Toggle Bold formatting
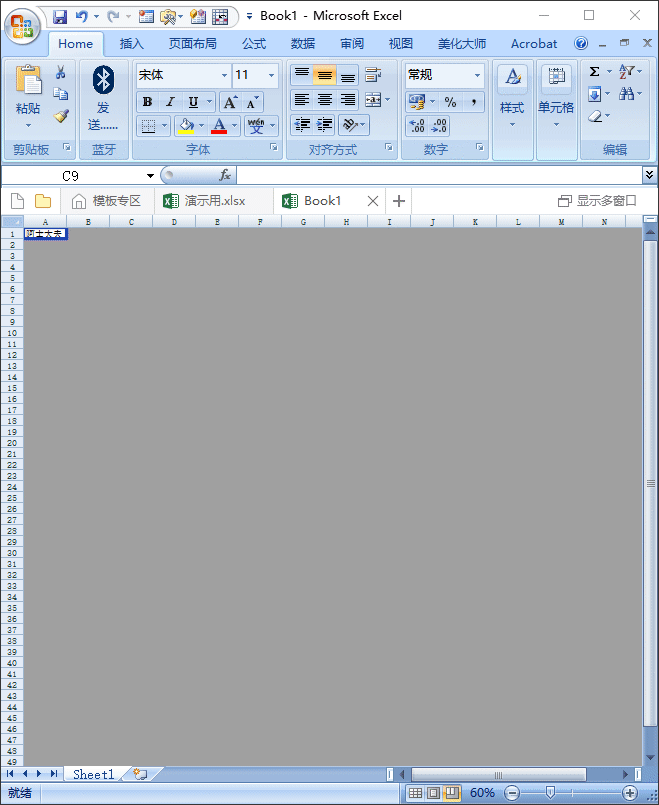Viewport: 659px width, 805px height. pyautogui.click(x=148, y=102)
